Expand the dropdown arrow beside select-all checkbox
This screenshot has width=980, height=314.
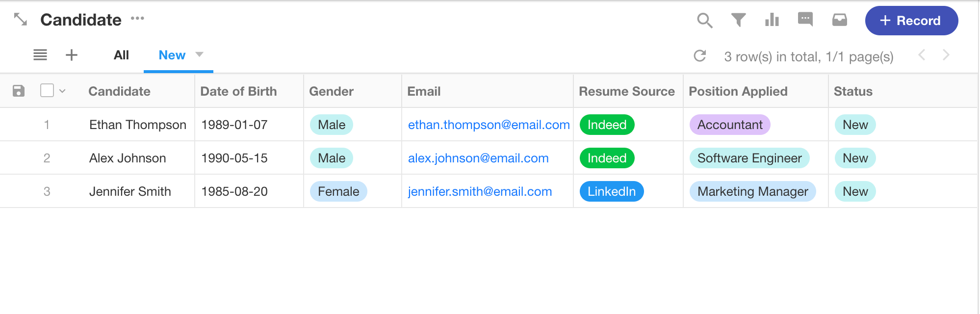click(x=62, y=91)
